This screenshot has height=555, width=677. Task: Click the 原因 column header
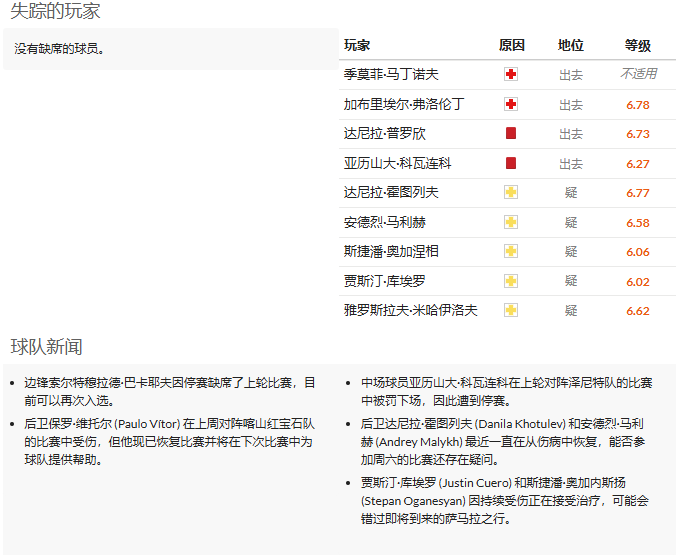coord(511,45)
